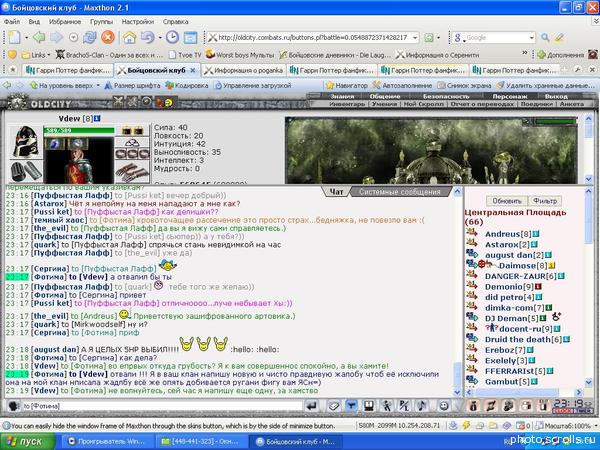The image size is (600, 450).
Task: Open the Home page icon
Action: tap(130, 38)
